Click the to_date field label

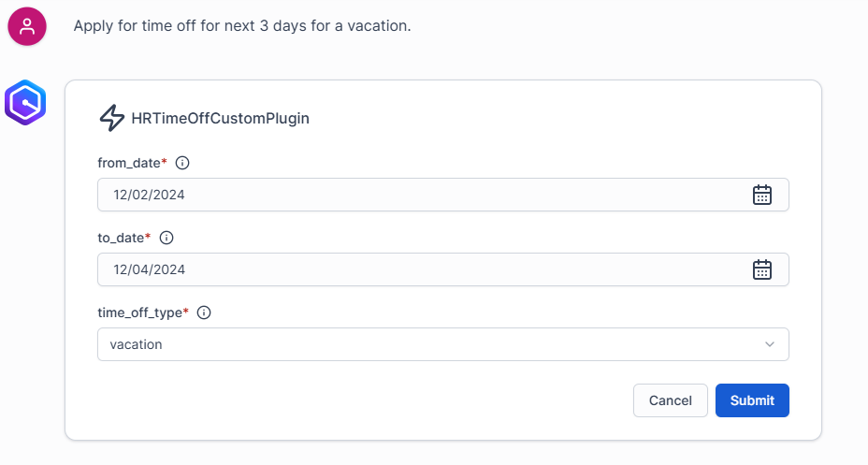click(x=121, y=238)
